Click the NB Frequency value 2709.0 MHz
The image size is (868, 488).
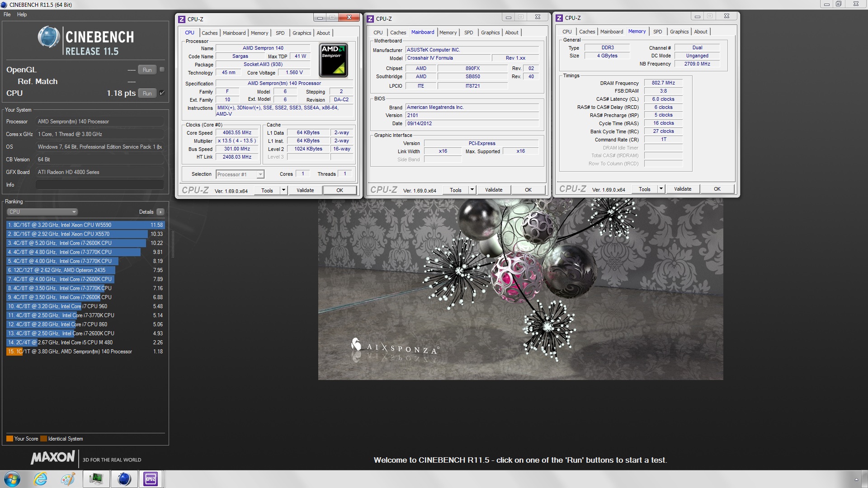697,64
